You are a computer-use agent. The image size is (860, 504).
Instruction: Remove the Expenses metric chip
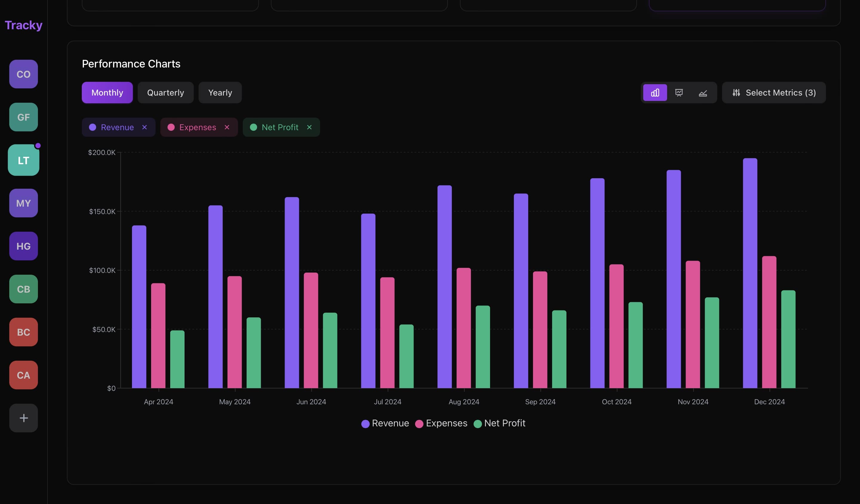coord(227,127)
